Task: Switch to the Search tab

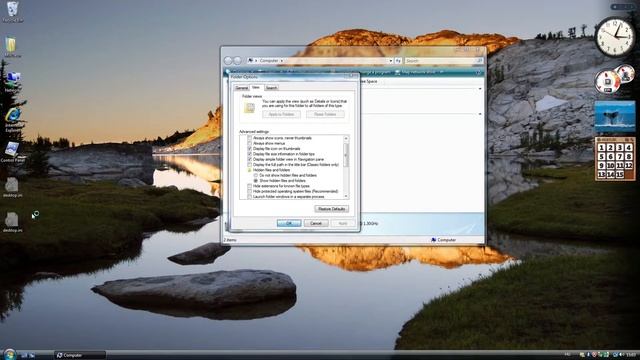Action: (x=271, y=88)
